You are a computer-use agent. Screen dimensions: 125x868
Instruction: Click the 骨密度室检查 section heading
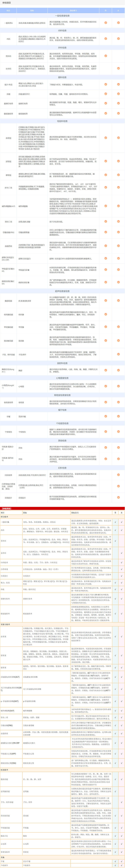62,395
